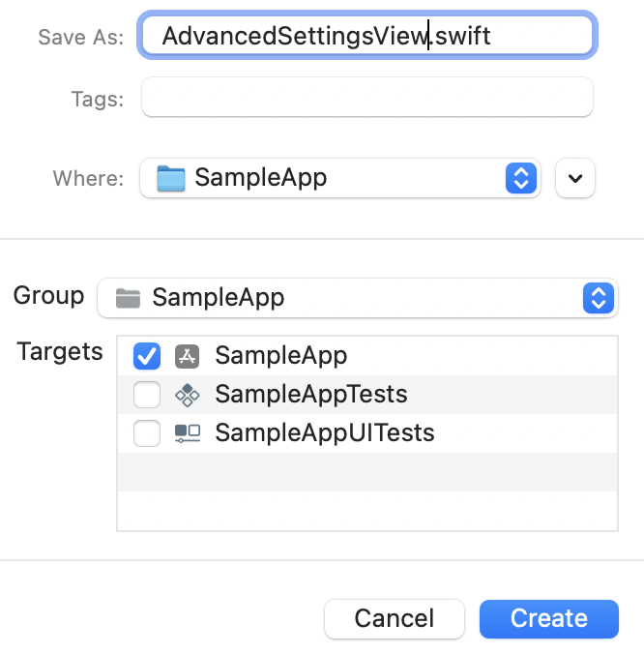Screen dimensions: 644x654
Task: Cancel the save dialog
Action: pos(395,618)
